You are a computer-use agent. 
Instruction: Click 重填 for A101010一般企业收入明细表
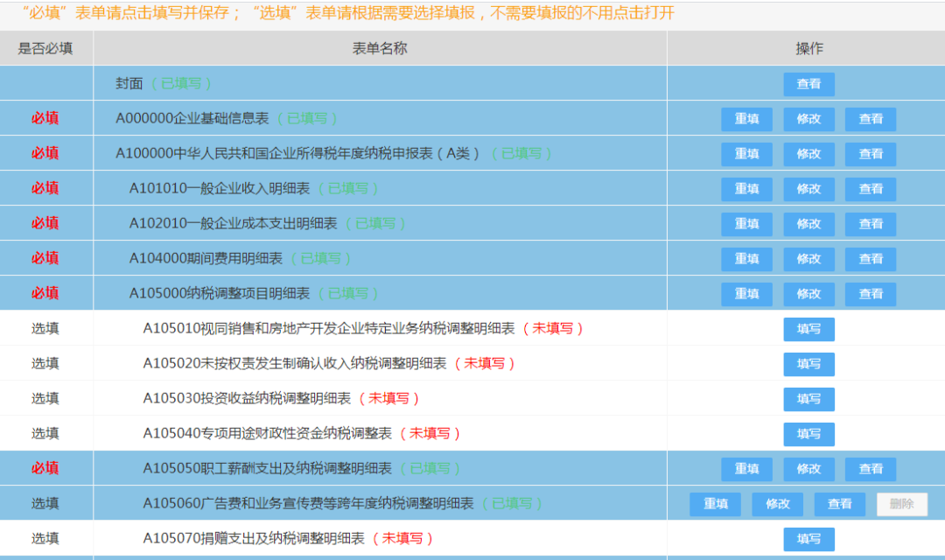746,189
